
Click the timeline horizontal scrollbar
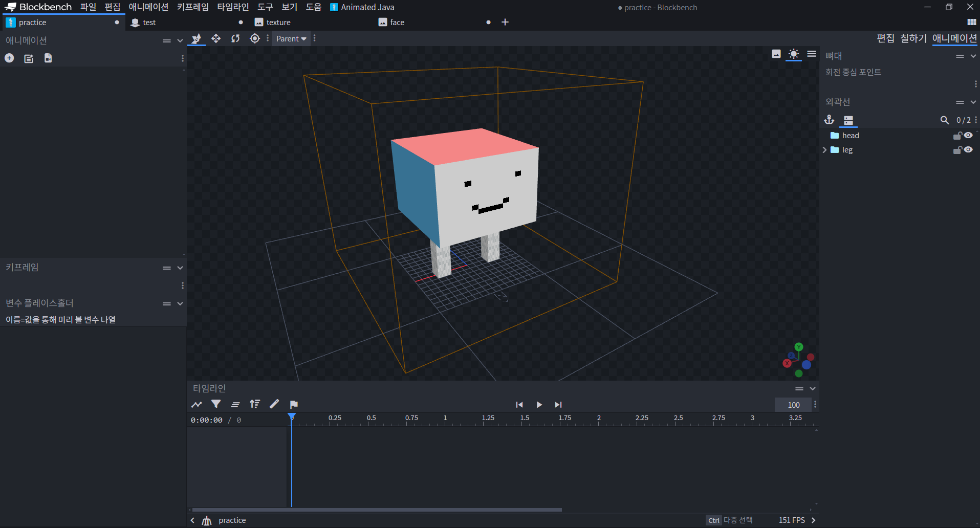377,510
